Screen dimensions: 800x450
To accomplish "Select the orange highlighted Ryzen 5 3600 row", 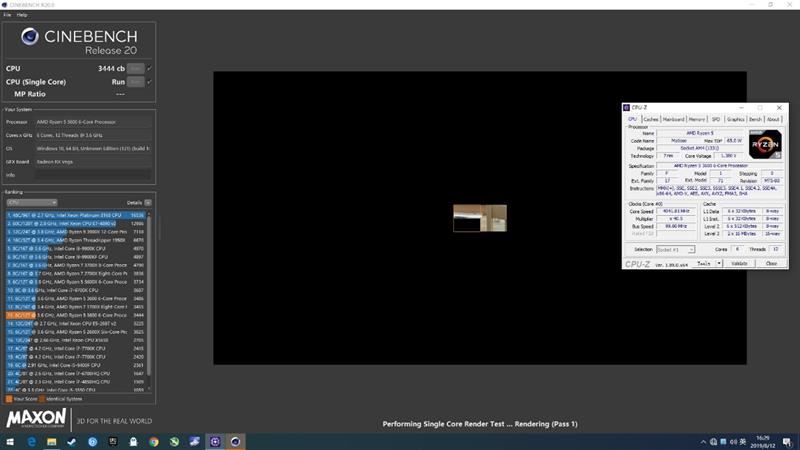I will [x=76, y=315].
